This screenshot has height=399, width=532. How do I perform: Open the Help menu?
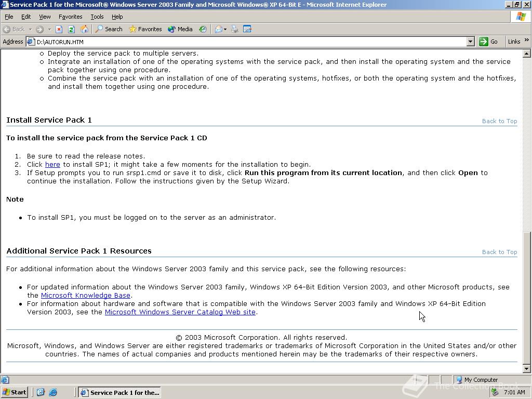click(x=117, y=17)
